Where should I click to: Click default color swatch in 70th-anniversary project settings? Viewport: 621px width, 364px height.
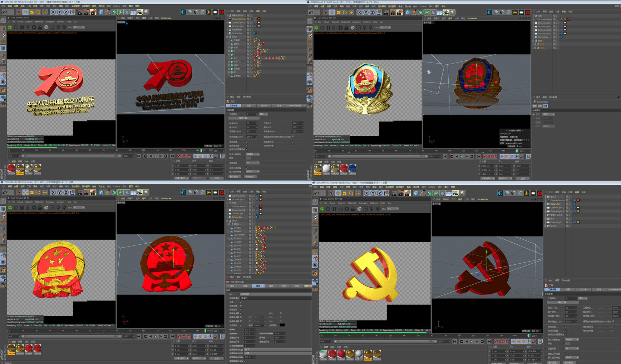point(249,158)
